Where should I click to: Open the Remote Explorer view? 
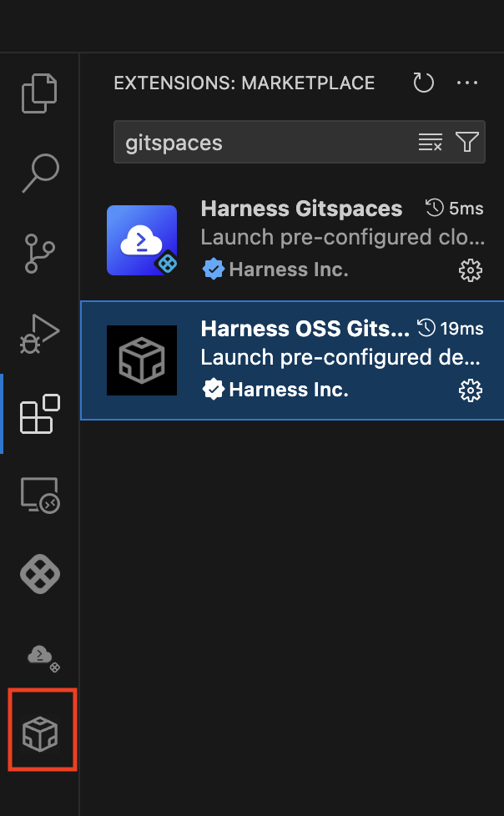pos(40,495)
